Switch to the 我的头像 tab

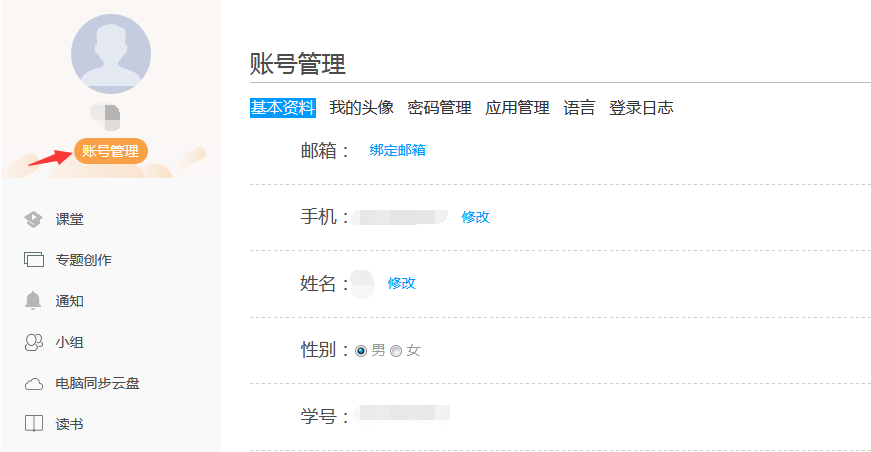pyautogui.click(x=361, y=108)
